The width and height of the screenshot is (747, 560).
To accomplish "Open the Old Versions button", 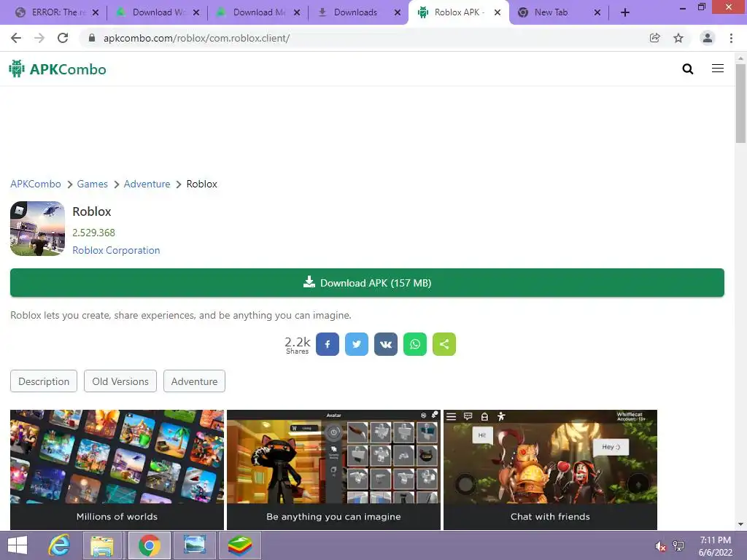I will [x=120, y=381].
